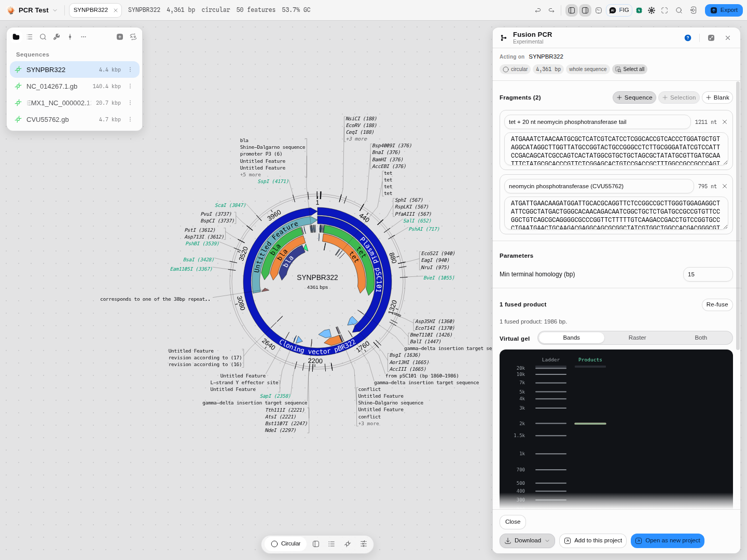Click the blue Export button
747x560 pixels.
pos(724,10)
